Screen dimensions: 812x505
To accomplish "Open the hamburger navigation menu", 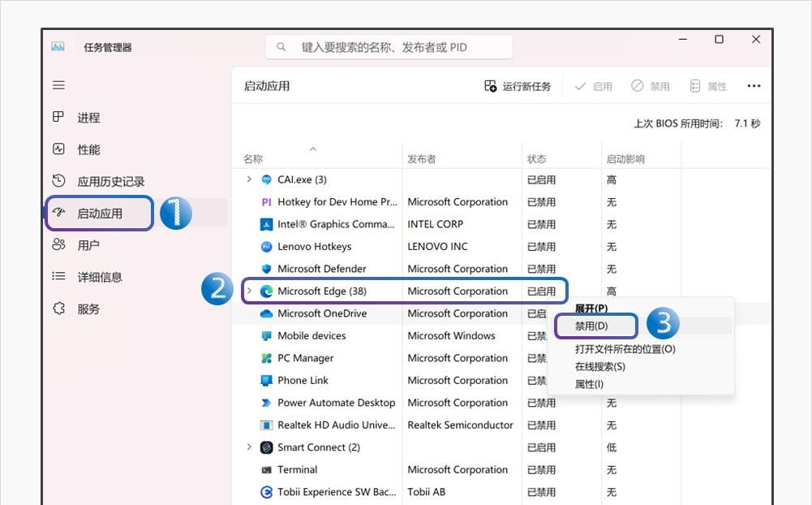I will [x=58, y=85].
